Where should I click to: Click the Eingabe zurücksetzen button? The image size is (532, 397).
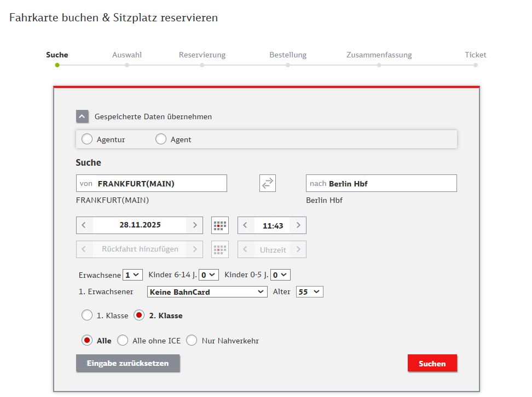pos(128,363)
